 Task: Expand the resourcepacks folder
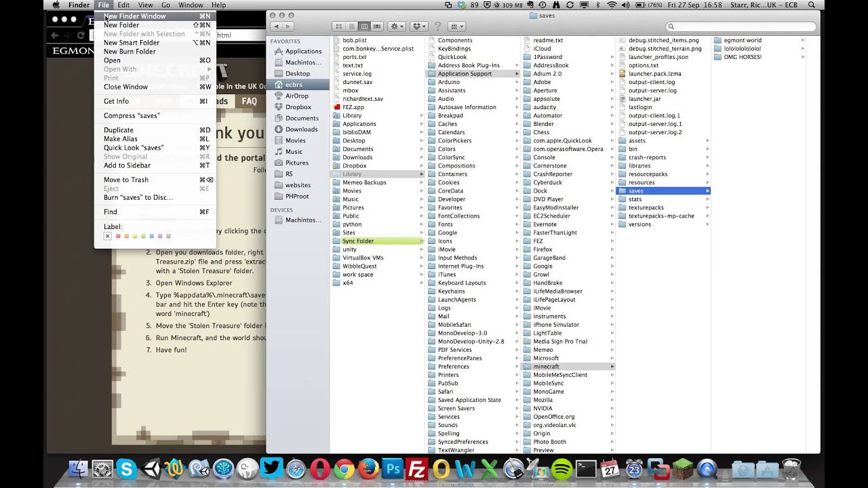point(708,174)
